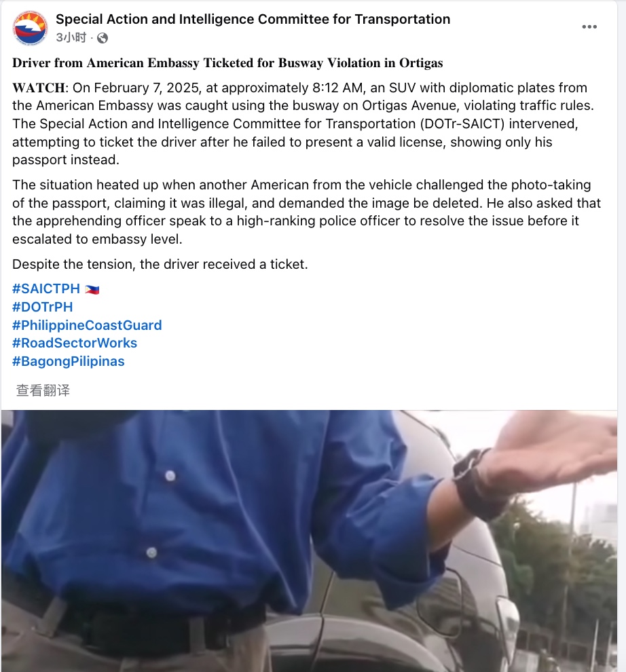Click the 3小时 post timestamp
626x672 pixels.
click(71, 38)
